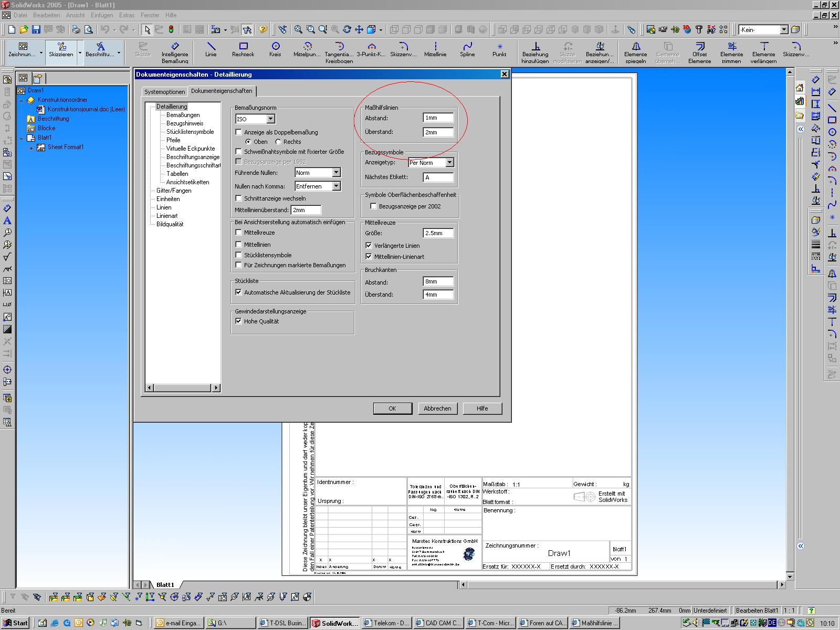This screenshot has height=630, width=840.
Task: Activate the Spline tool
Action: [467, 49]
